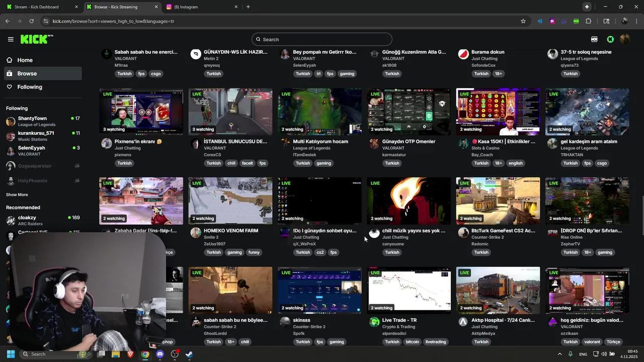This screenshot has height=362, width=644.
Task: Open the Kick ticket icon in header
Action: (594, 39)
